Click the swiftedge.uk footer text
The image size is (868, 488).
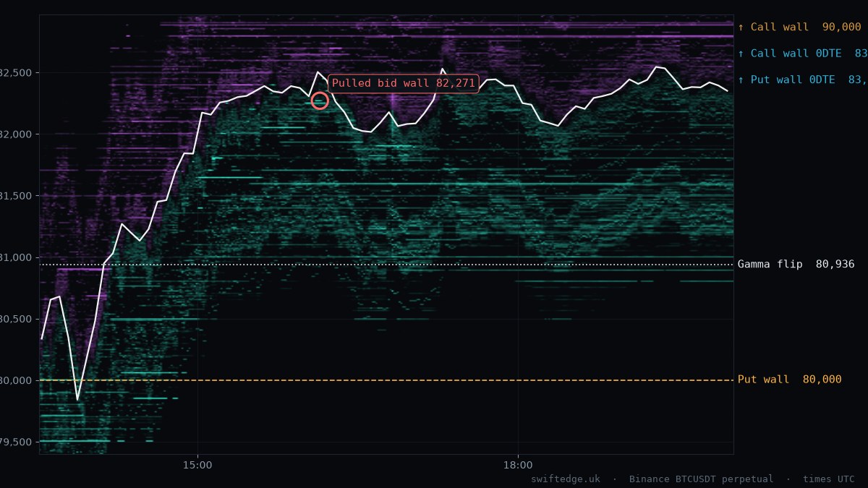click(565, 479)
